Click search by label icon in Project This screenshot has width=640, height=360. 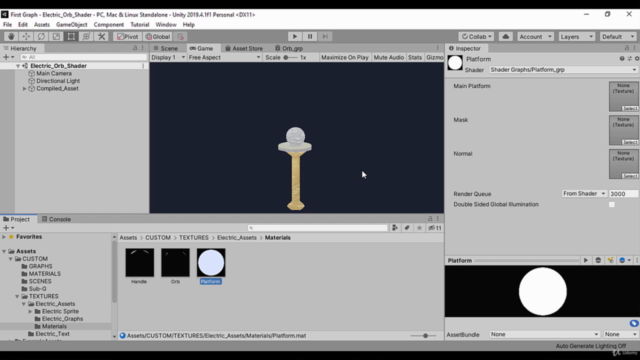(x=407, y=228)
